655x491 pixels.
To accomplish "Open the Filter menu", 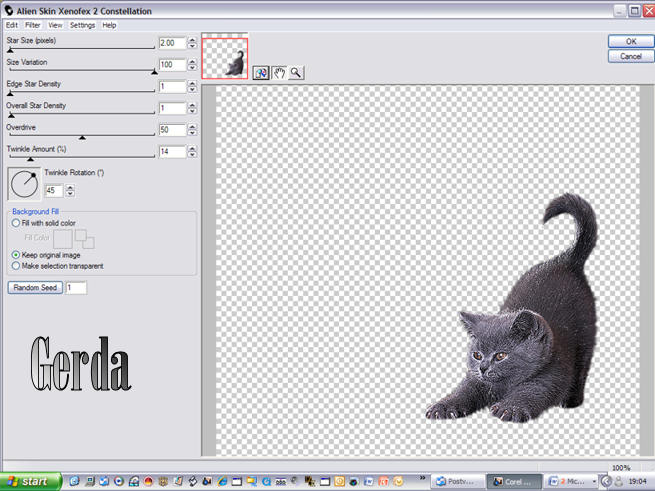I will point(33,25).
